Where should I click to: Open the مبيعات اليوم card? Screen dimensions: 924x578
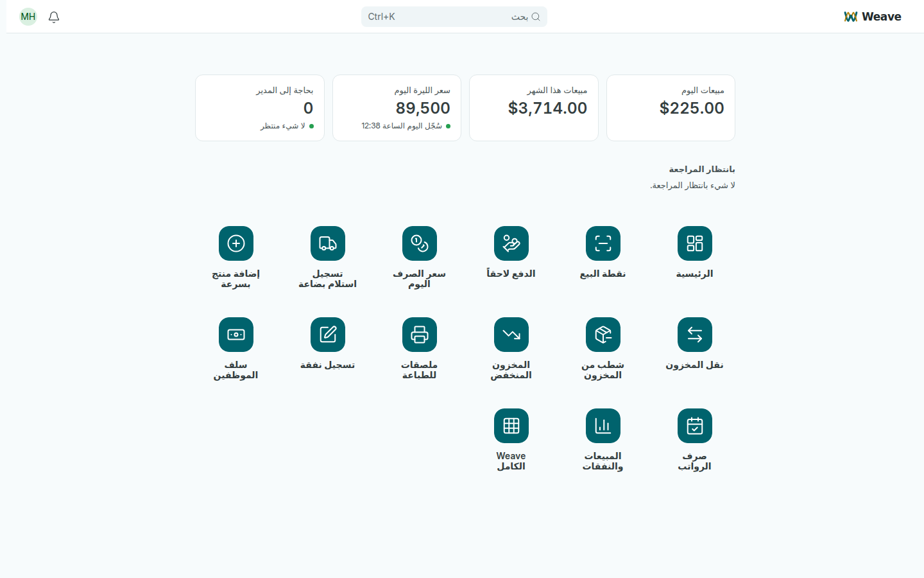pyautogui.click(x=671, y=108)
